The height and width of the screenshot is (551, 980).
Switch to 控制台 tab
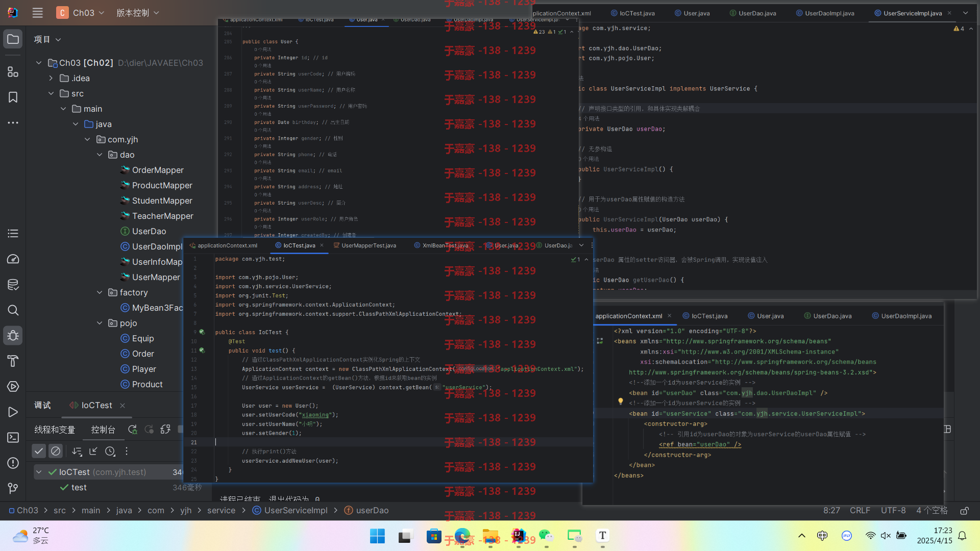(x=103, y=430)
